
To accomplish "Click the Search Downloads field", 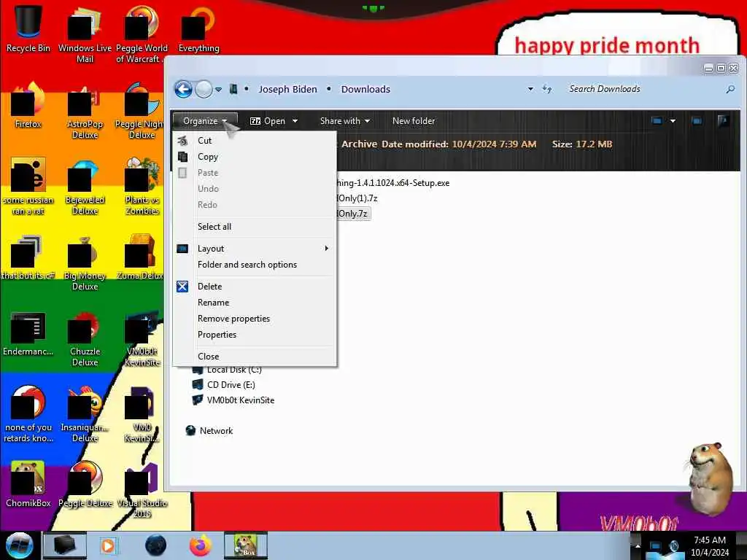I will 644,89.
